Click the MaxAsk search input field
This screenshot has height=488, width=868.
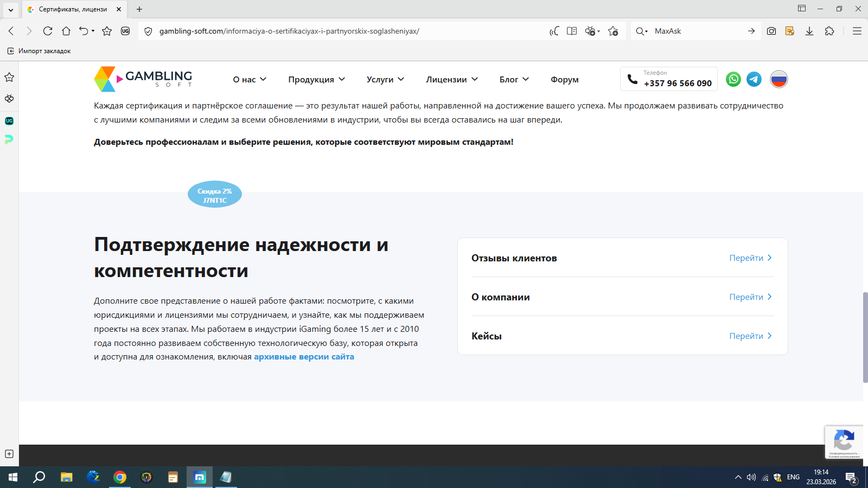697,31
